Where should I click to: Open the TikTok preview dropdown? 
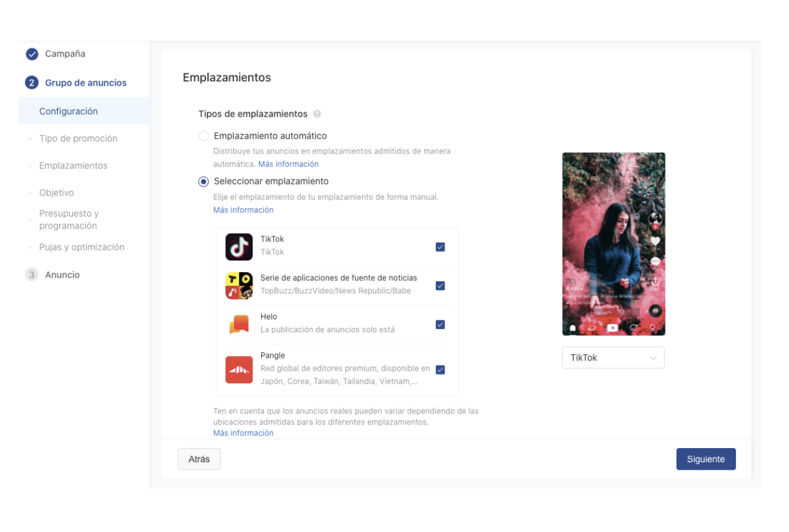click(613, 357)
